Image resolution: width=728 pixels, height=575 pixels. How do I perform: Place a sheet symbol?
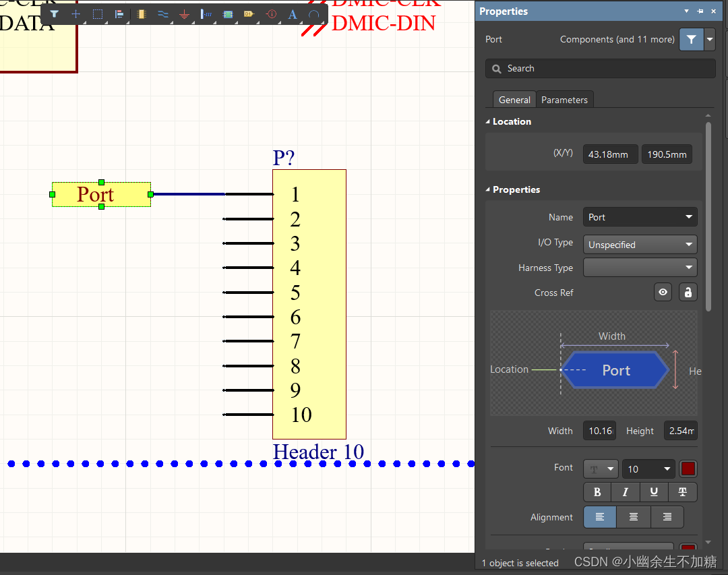pyautogui.click(x=228, y=14)
